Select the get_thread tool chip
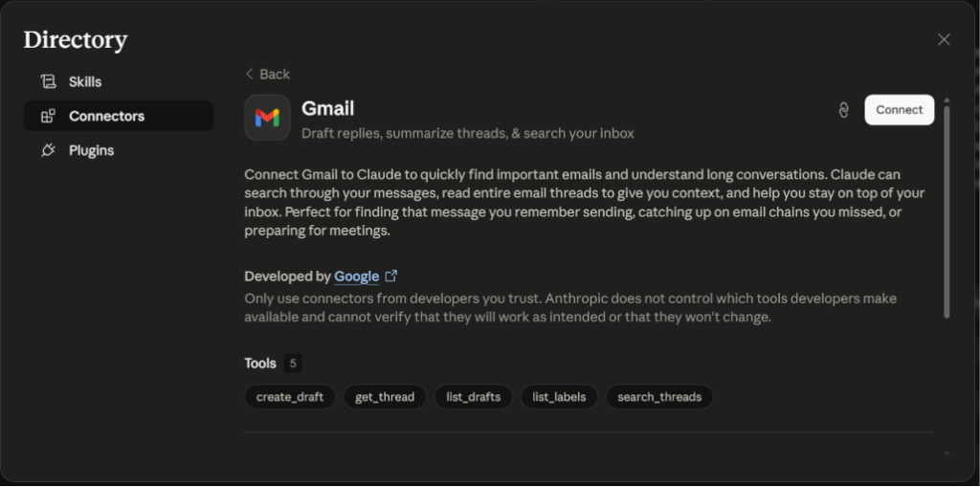This screenshot has width=980, height=487. tap(385, 397)
